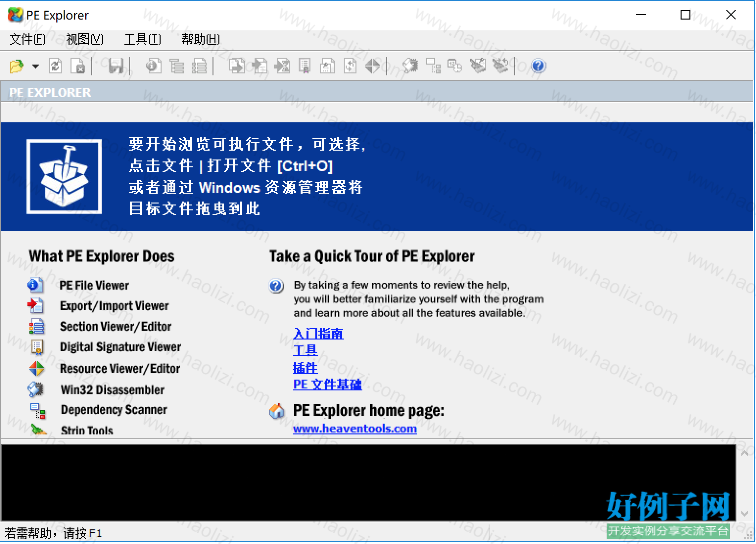Screen dimensions: 756x544
Task: Click the scroll down arrow of the bottom pane
Action: tap(745, 514)
